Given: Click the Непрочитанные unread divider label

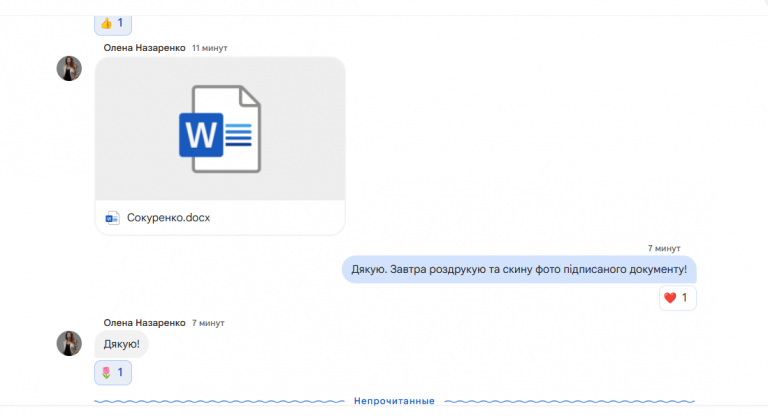Looking at the screenshot, I should [x=394, y=401].
